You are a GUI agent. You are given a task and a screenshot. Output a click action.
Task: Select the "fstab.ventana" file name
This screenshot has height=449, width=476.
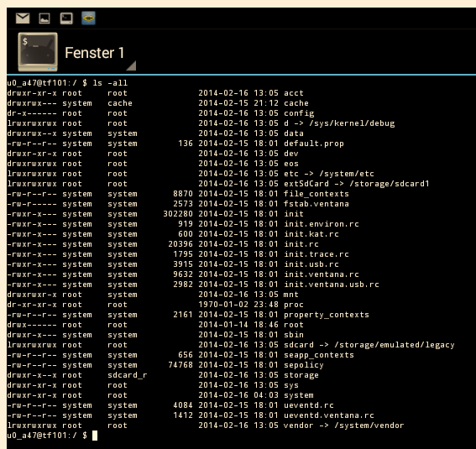click(x=316, y=204)
